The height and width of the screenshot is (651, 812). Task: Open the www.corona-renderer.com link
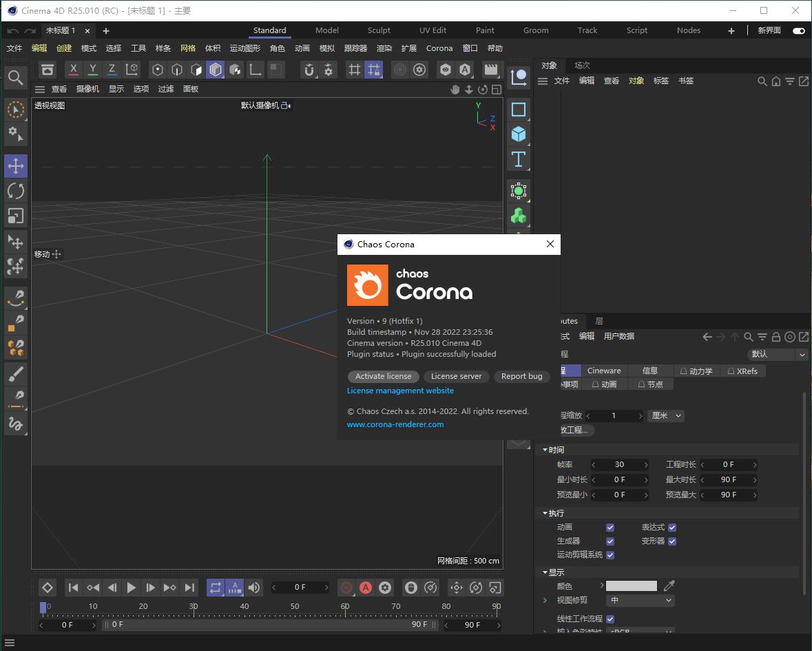coord(395,424)
